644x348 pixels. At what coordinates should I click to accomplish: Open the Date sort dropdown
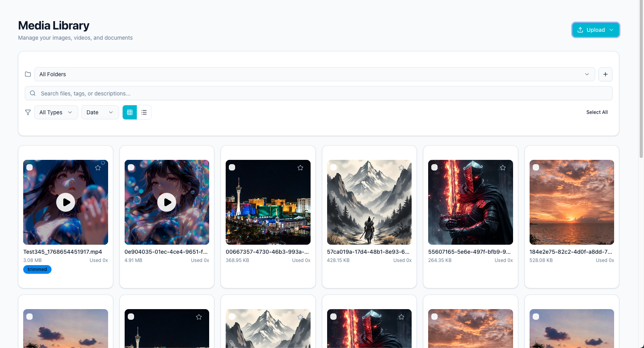pyautogui.click(x=100, y=112)
